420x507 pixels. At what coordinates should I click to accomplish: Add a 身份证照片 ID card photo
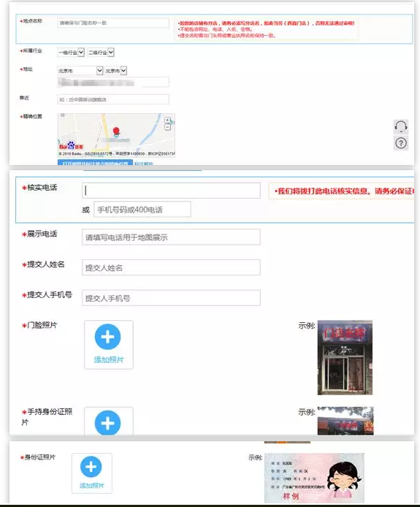click(91, 473)
